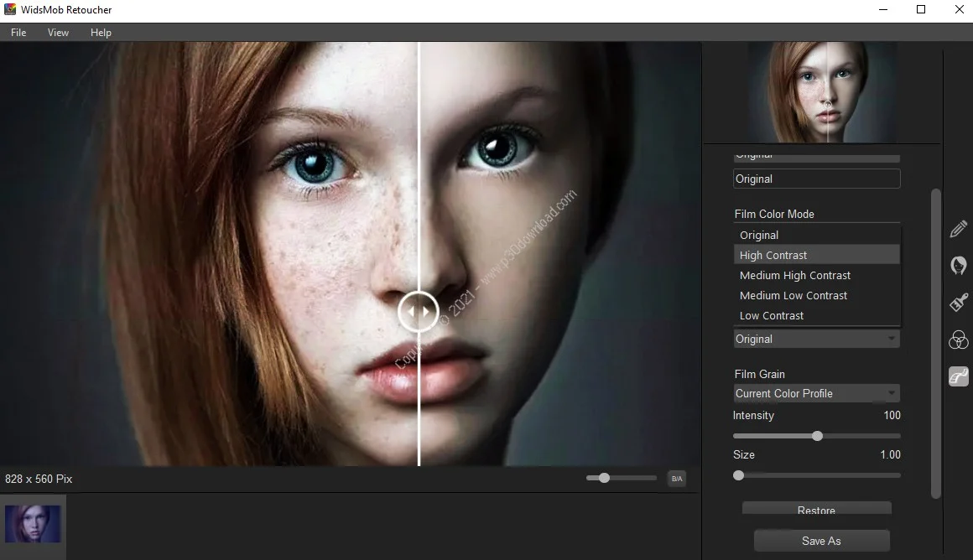This screenshot has width=973, height=560.
Task: Select the Adjust pencil tool
Action: pos(958,229)
